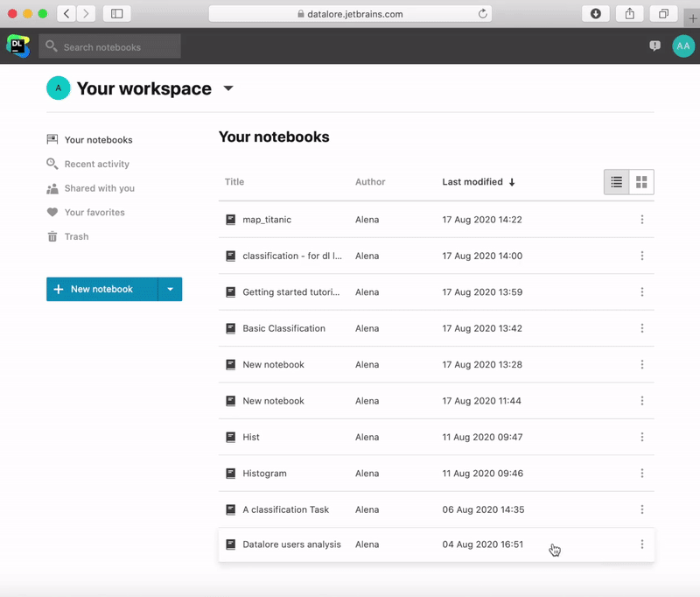Open the feedback speech bubble icon
This screenshot has height=597, width=700.
pos(654,46)
